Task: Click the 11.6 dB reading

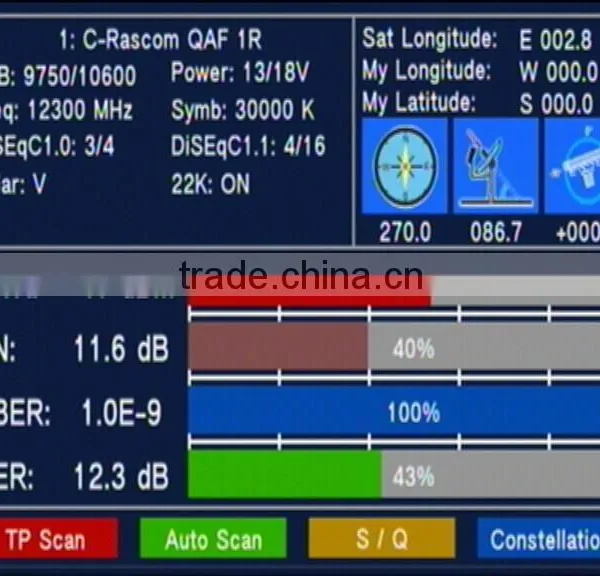Action: (x=121, y=349)
